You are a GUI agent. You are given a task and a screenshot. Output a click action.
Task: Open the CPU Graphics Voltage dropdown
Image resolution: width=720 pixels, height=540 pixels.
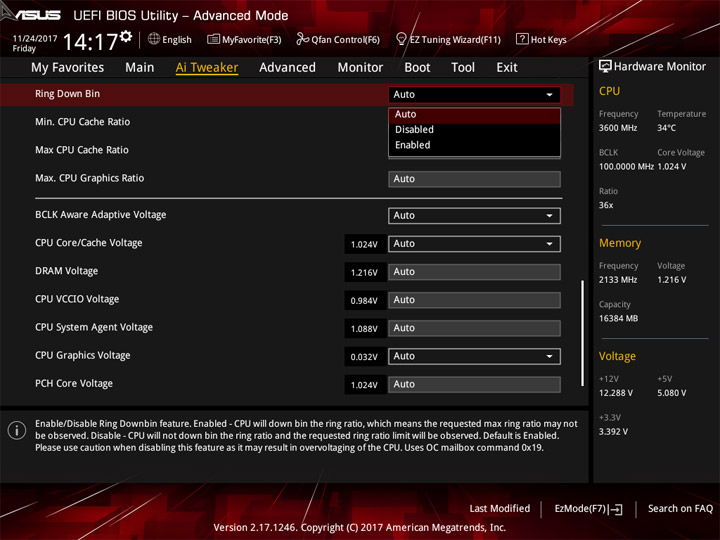click(474, 356)
